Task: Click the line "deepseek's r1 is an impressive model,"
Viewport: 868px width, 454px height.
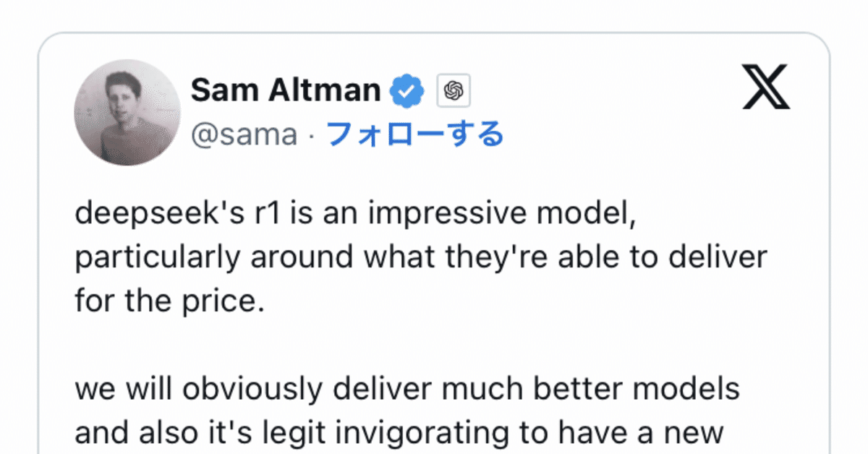Action: click(355, 218)
